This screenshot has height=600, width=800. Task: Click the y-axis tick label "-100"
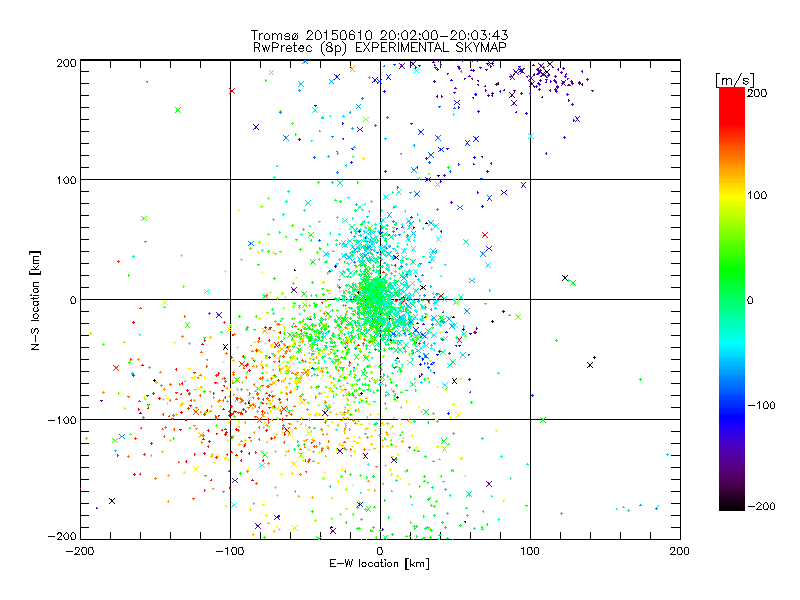(x=62, y=420)
